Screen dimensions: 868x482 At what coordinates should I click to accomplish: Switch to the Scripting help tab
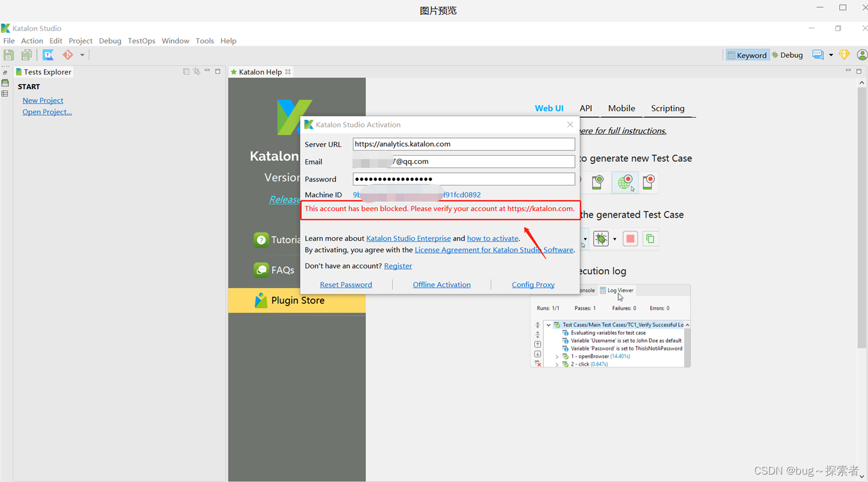668,108
